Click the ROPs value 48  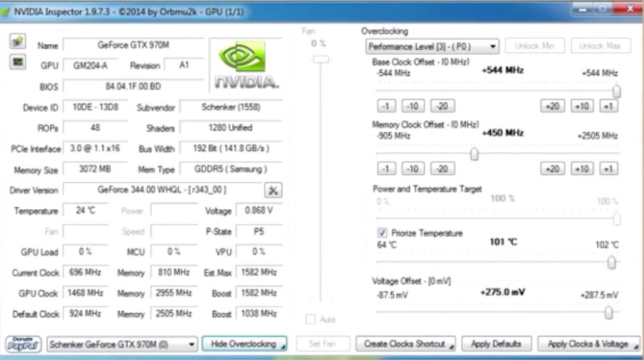click(x=95, y=127)
